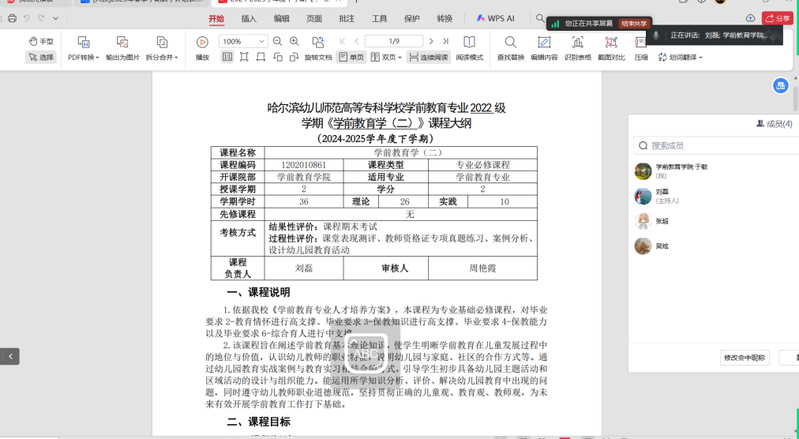
Task: Select member 张超 in the list
Action: click(713, 221)
